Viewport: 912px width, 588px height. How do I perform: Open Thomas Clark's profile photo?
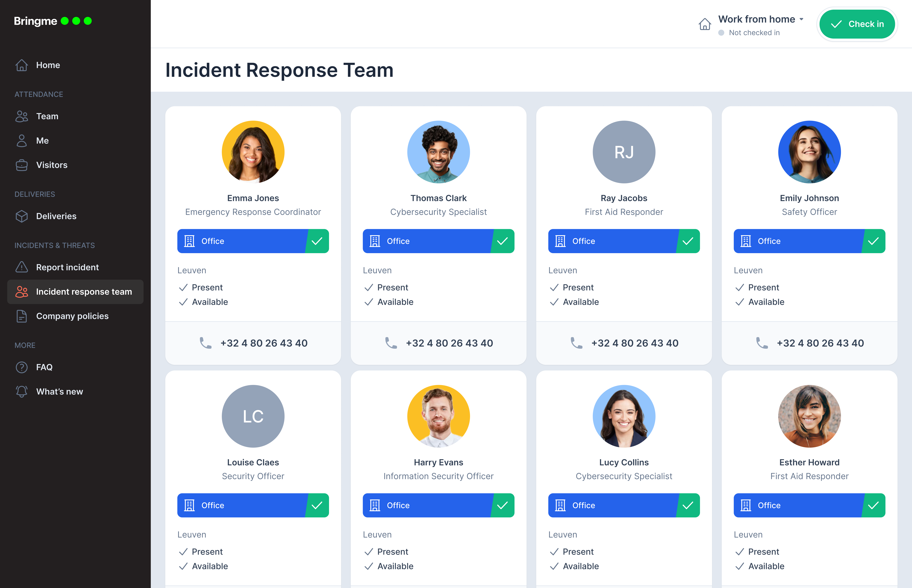click(439, 152)
